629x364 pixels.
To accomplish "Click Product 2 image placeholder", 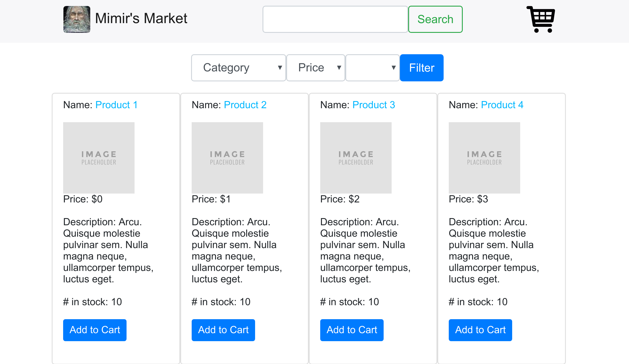I will [227, 158].
